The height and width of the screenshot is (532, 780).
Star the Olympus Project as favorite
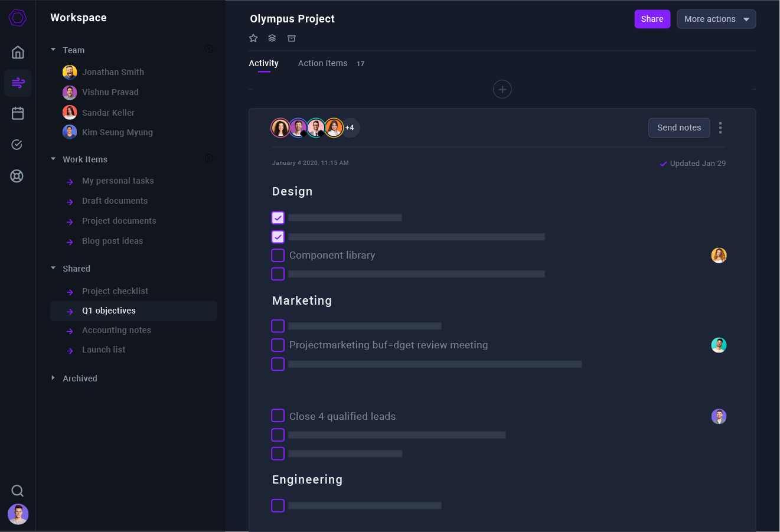pyautogui.click(x=253, y=38)
